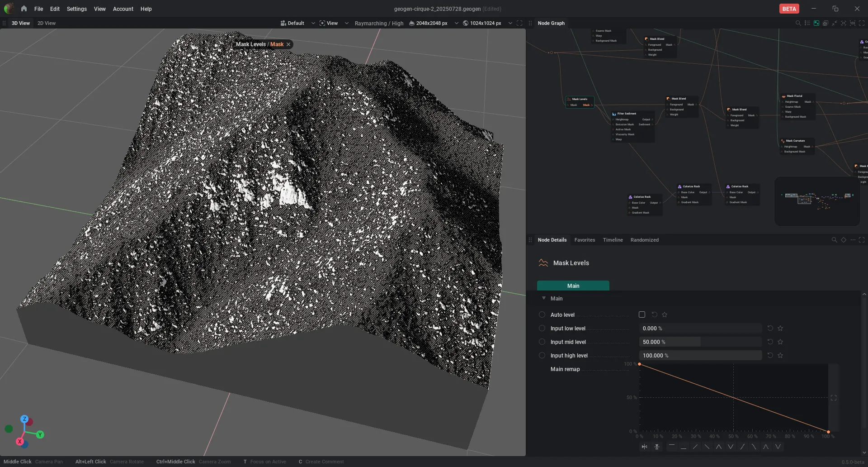Toggle the Input low level radio circle
Screen dimensions: 868x467
[x=542, y=328]
